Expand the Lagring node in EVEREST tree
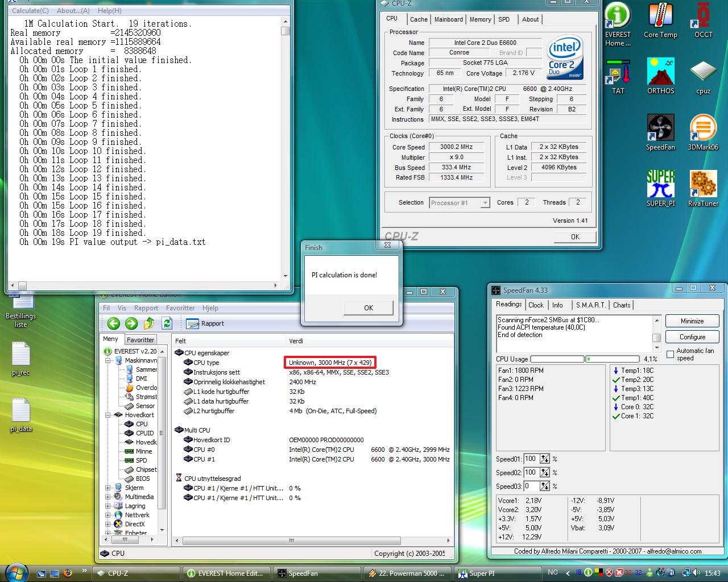This screenshot has width=728, height=582. click(108, 506)
